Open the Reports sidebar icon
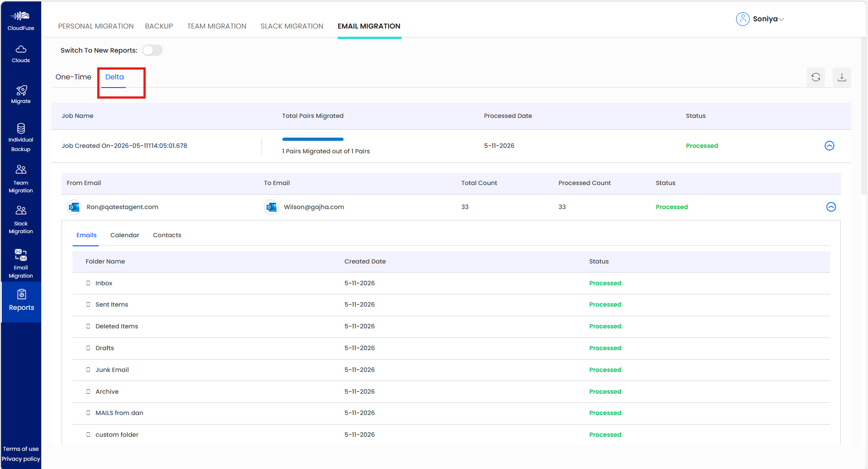868x469 pixels. [x=21, y=294]
